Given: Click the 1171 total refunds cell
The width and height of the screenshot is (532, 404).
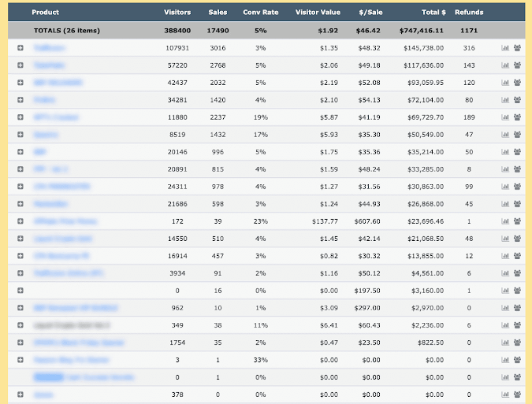Looking at the screenshot, I should pyautogui.click(x=469, y=31).
